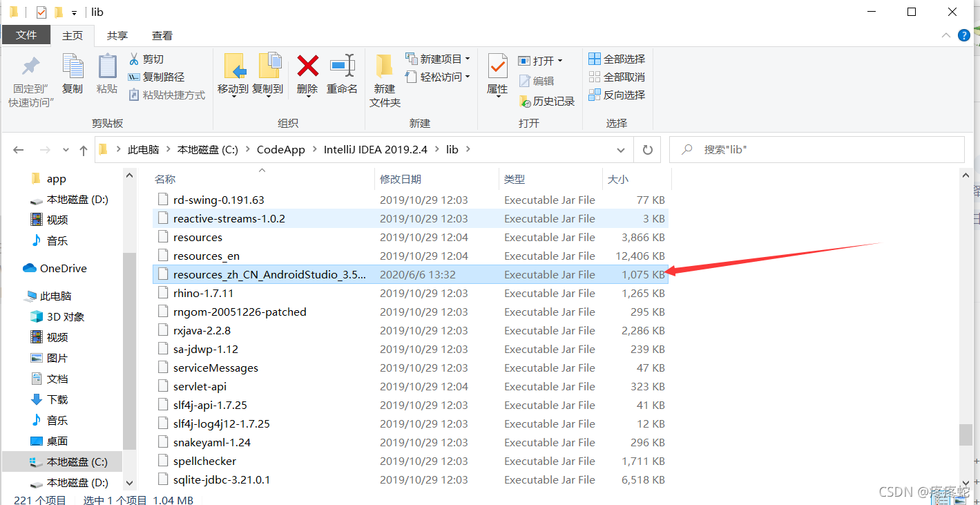The height and width of the screenshot is (505, 980).
Task: Click the Cut scissors button
Action: [x=146, y=59]
